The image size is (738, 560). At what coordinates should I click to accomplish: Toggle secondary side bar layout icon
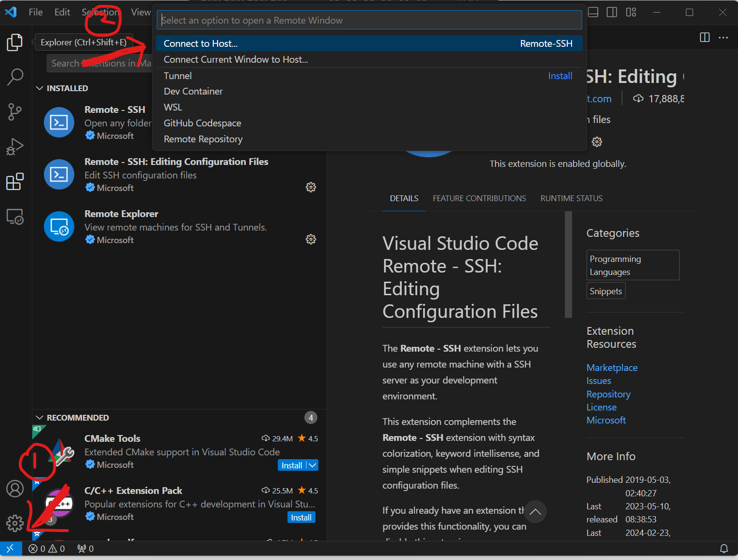click(612, 12)
